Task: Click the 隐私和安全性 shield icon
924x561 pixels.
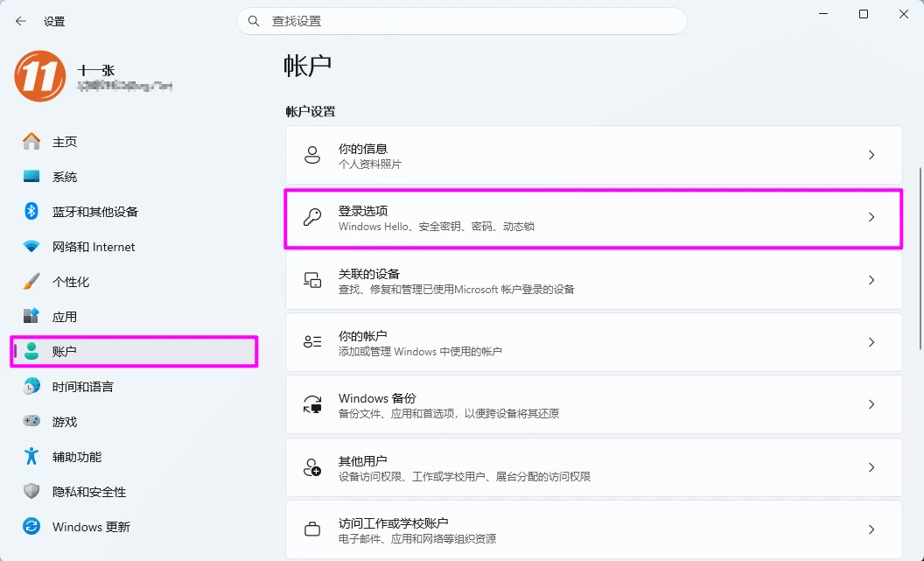Action: (x=31, y=491)
